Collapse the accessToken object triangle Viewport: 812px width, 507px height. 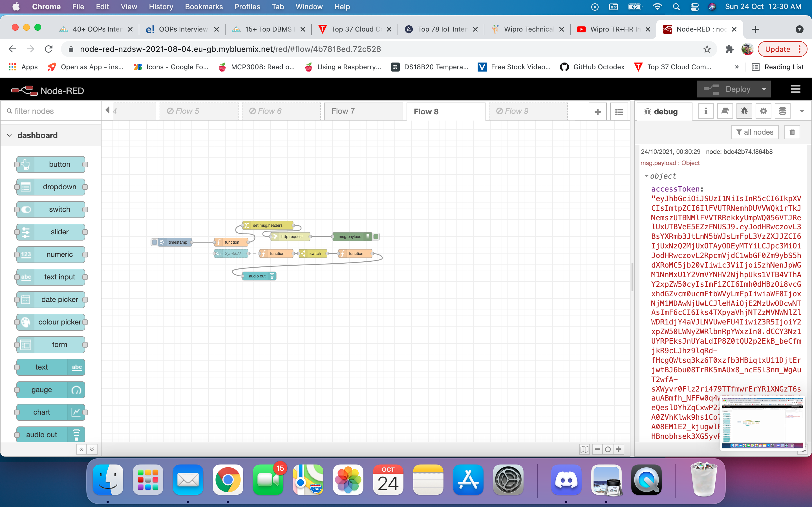coord(646,176)
